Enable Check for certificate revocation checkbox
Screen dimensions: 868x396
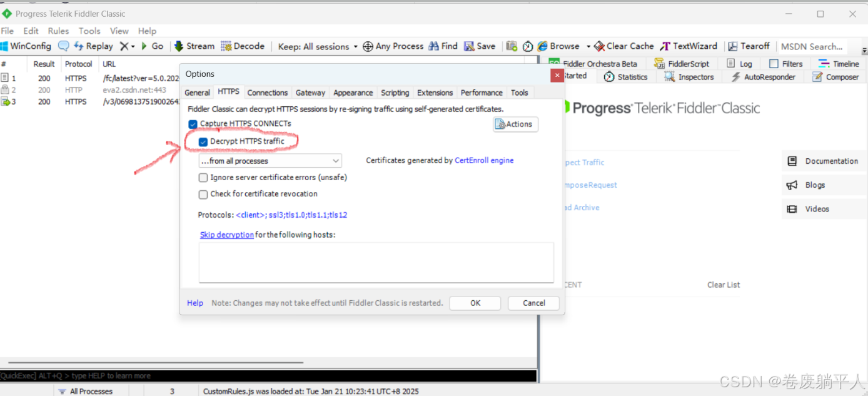coord(203,194)
